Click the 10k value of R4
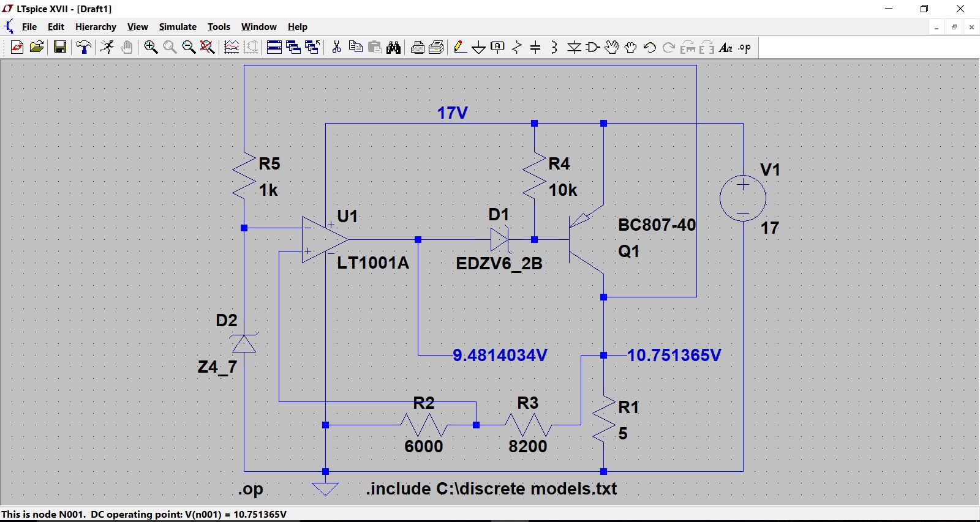The image size is (980, 522). click(x=563, y=190)
